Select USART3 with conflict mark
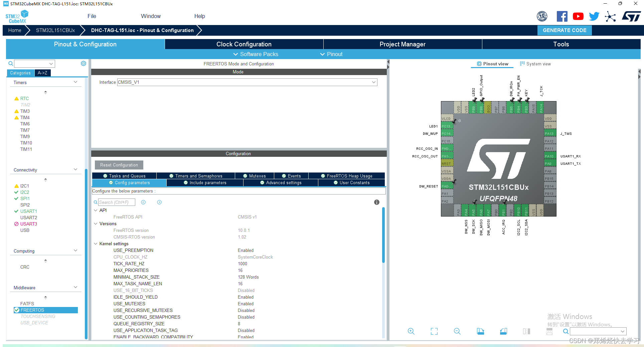 [29, 224]
